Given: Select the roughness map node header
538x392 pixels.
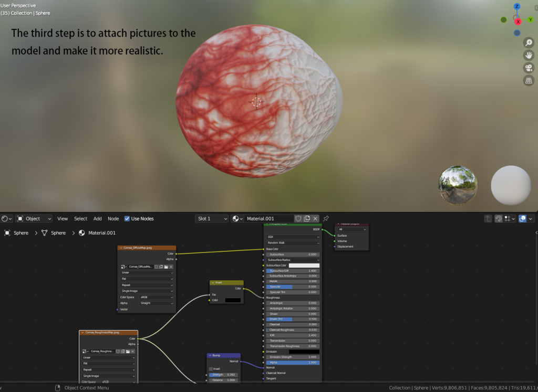Looking at the screenshot, I should click(108, 332).
